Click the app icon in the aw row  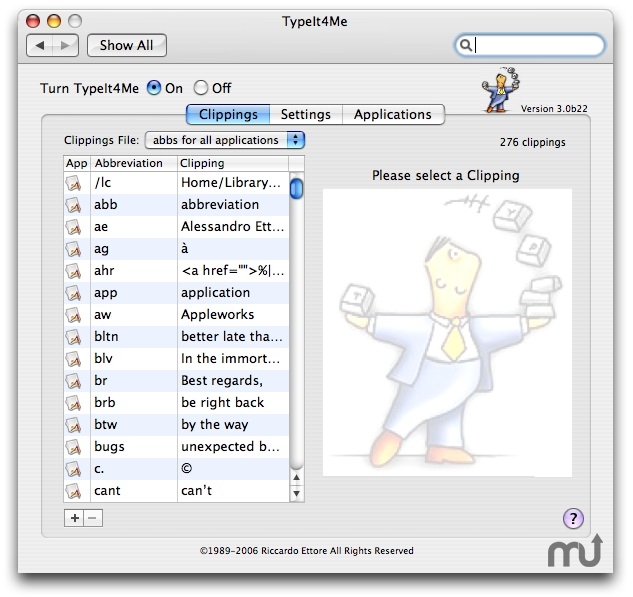pos(73,315)
